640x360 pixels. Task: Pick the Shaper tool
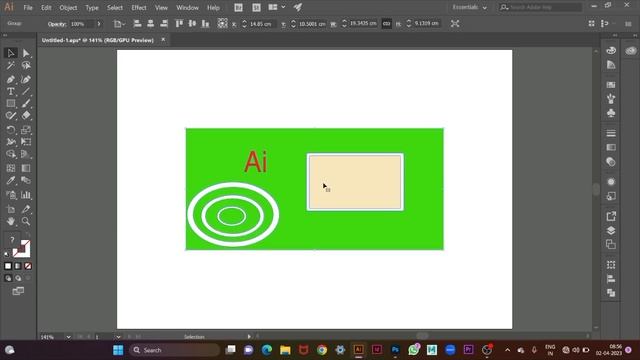(11, 116)
